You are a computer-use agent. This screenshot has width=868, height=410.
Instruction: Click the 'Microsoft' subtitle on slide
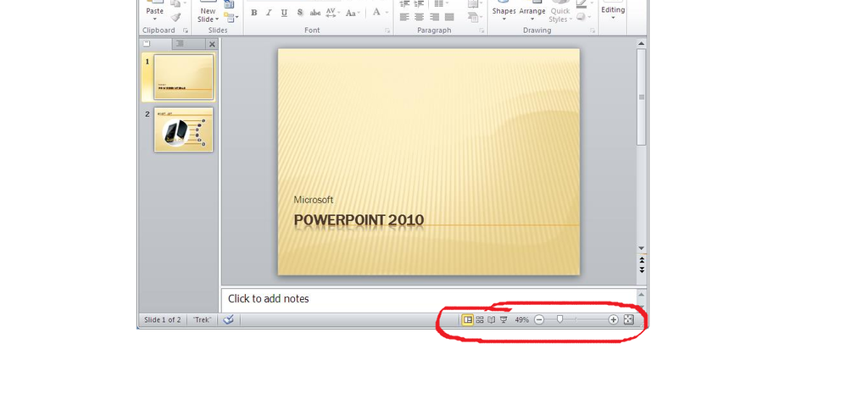(x=314, y=200)
